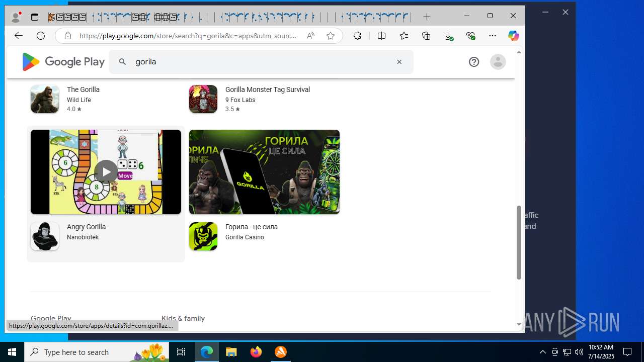Select Gorilla Monster Tag Survival title

point(268,89)
